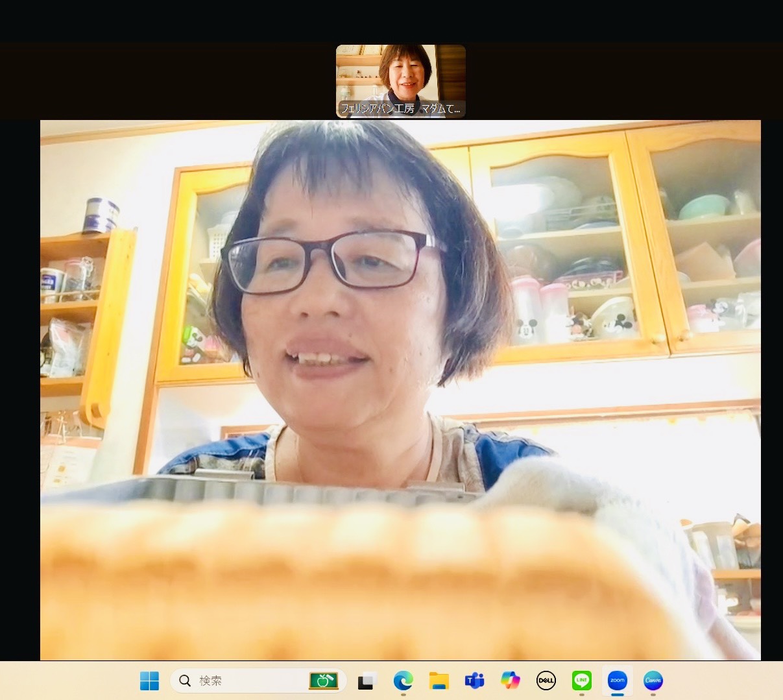Click the black area above the thumbnail
The height and width of the screenshot is (700, 783).
pos(400,21)
